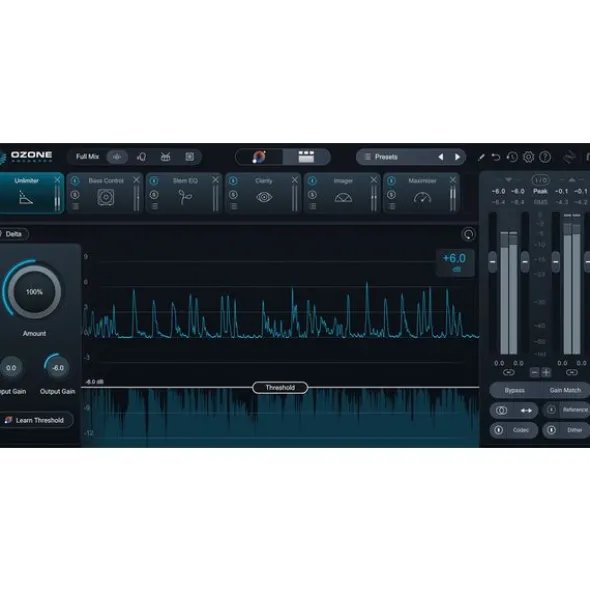Load the next preset
Viewport: 590px width, 591px height.
point(457,157)
